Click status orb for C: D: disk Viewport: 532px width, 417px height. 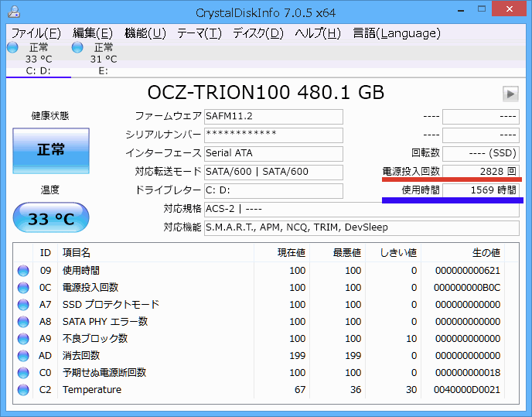(x=12, y=47)
